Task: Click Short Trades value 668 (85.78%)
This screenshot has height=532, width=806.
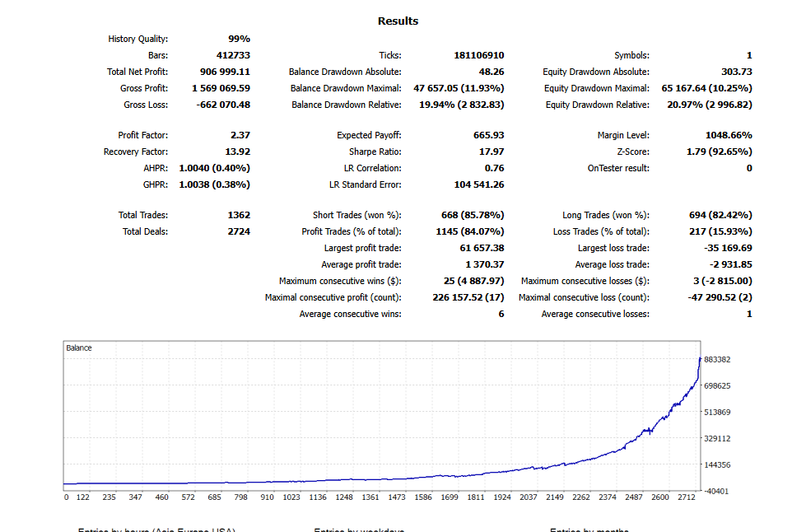Action: (x=473, y=215)
